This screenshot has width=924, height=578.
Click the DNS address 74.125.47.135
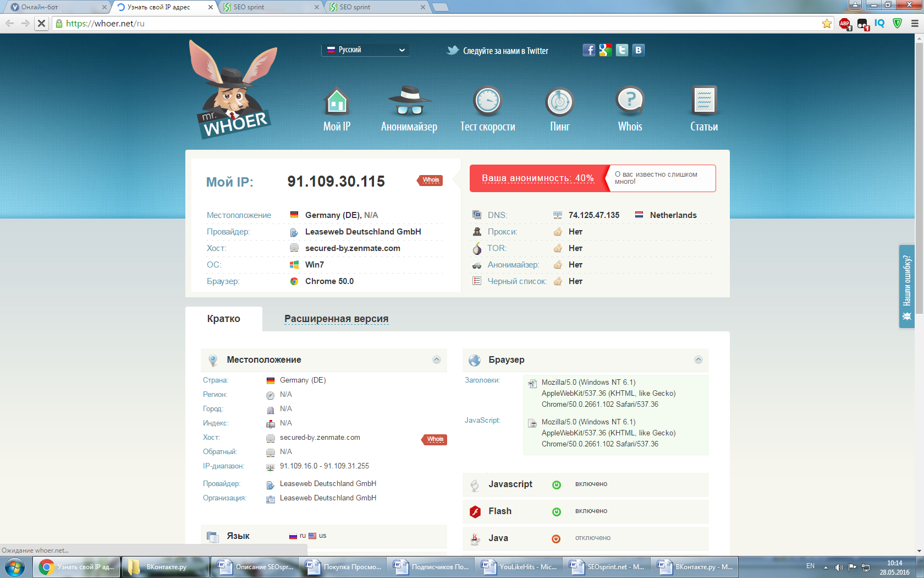tap(594, 215)
